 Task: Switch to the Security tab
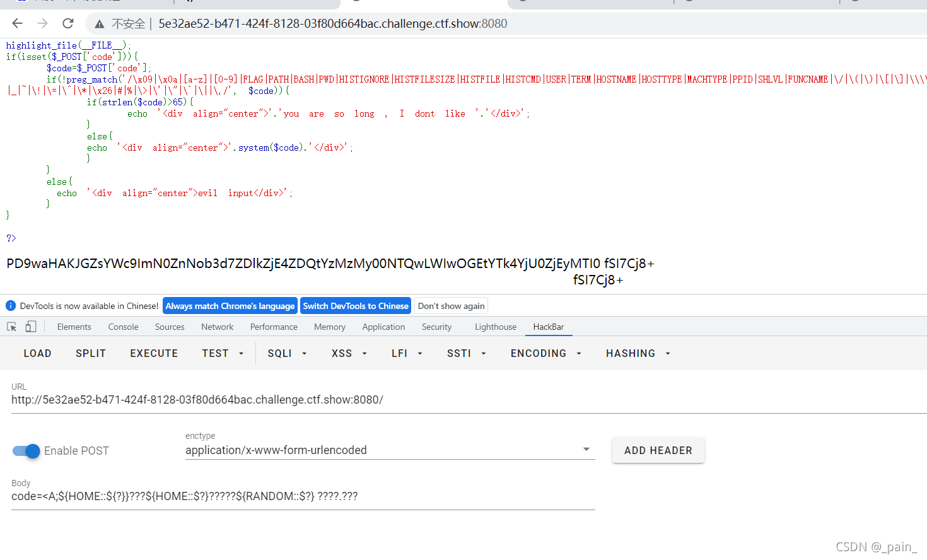click(436, 327)
